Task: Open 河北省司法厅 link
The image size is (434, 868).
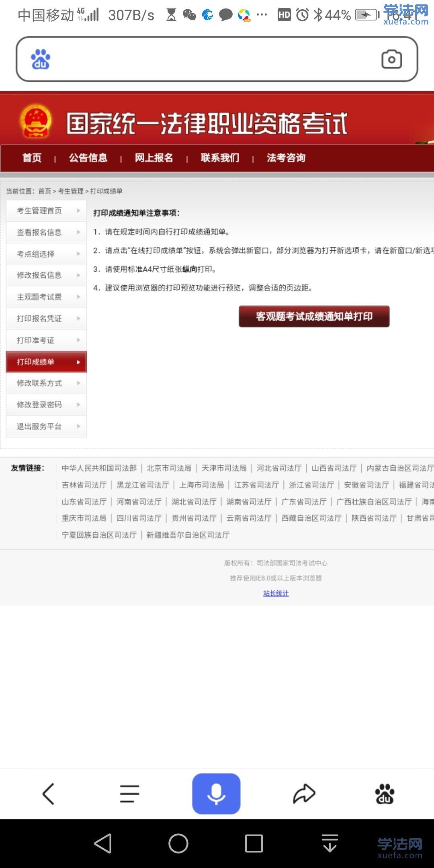Action: 279,468
